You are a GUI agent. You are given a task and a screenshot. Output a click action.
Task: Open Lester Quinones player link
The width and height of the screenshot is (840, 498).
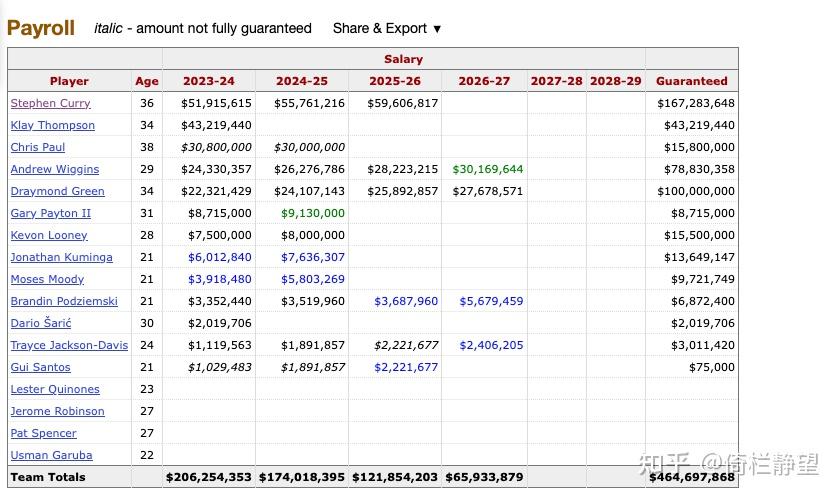tap(55, 388)
